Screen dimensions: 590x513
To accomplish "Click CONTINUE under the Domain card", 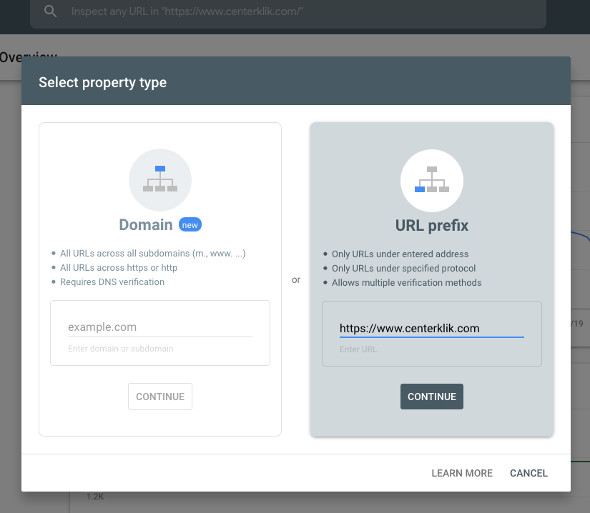I will pos(160,396).
